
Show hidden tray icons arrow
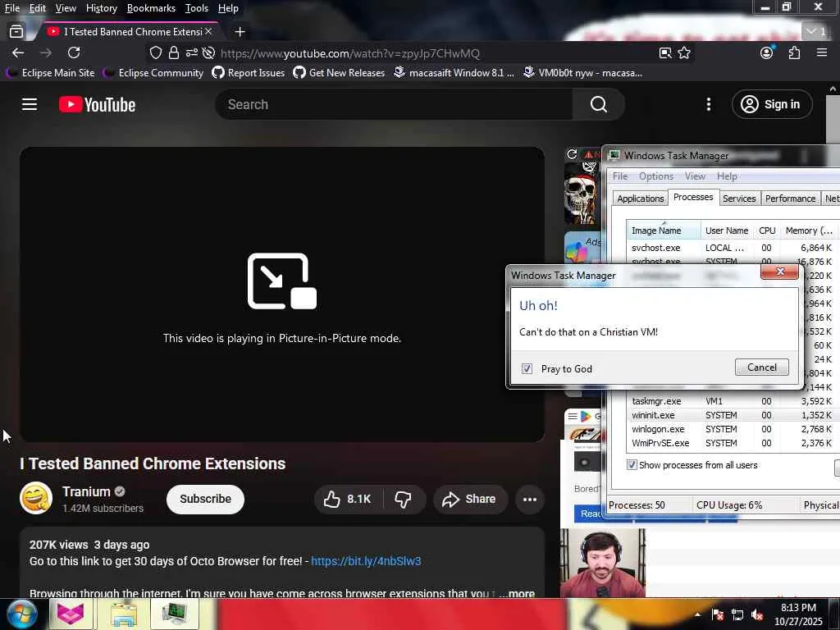tap(697, 614)
